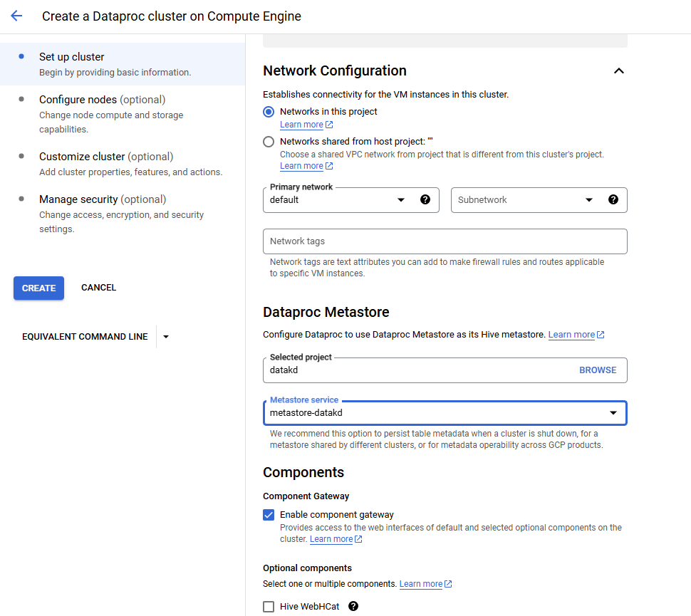Click BROWSE to choose a project
691x616 pixels.
click(x=597, y=370)
